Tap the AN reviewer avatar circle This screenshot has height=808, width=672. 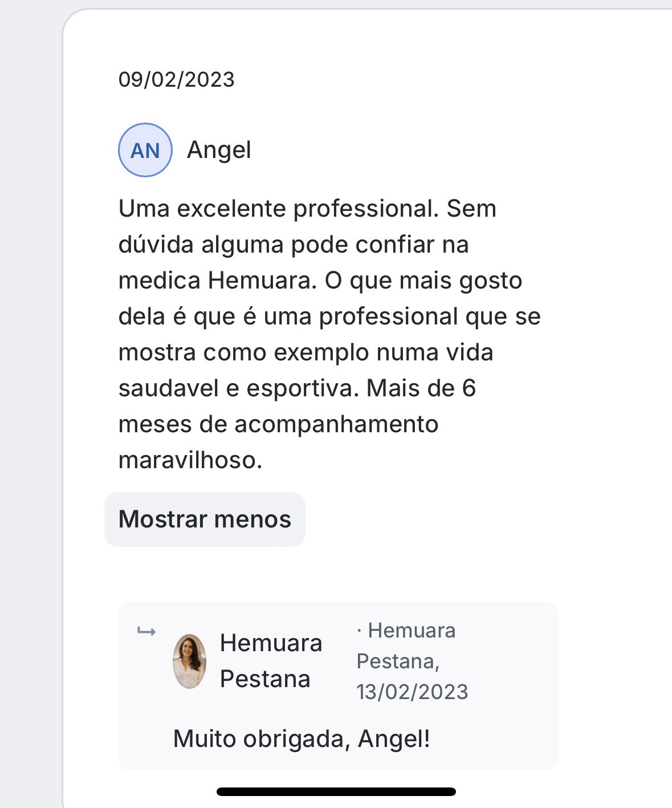[x=145, y=150]
